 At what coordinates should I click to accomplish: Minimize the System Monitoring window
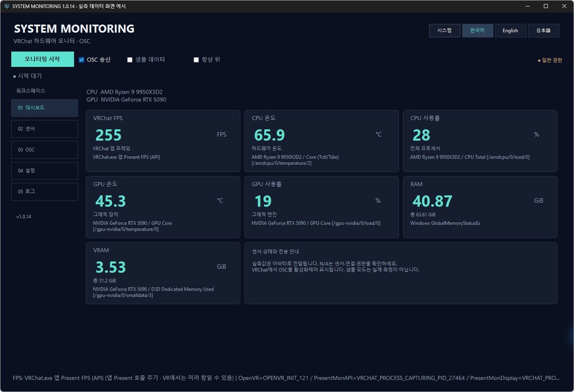[527, 6]
